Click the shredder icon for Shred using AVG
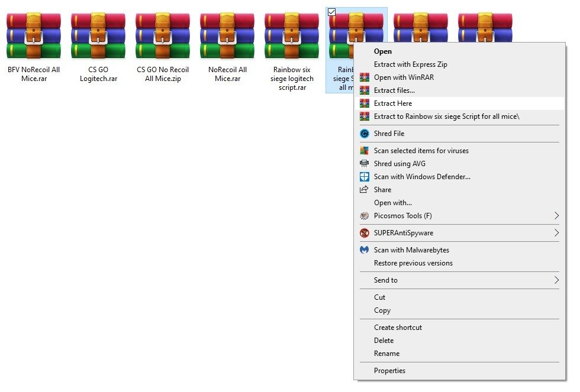This screenshot has width=580, height=392. point(365,164)
